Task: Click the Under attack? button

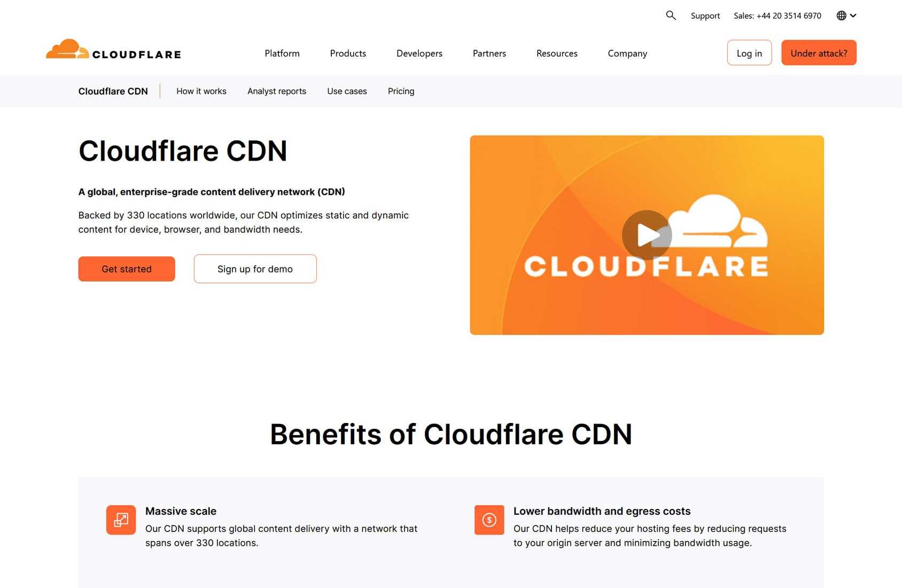Action: pyautogui.click(x=819, y=53)
